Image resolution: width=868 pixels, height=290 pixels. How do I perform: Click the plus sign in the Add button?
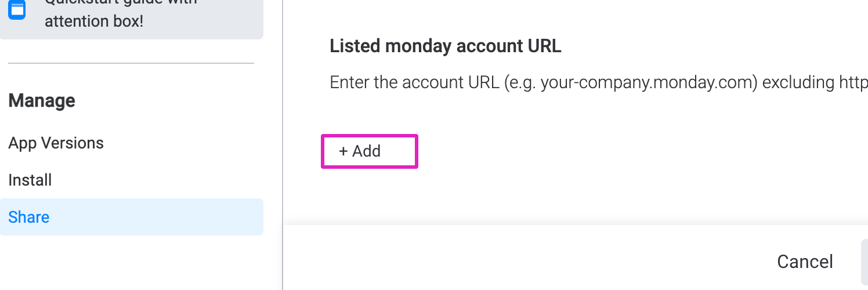tap(343, 151)
